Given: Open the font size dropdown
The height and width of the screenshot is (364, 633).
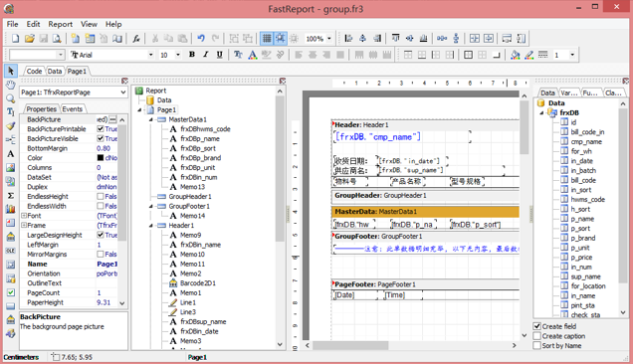Looking at the screenshot, I should [177, 55].
